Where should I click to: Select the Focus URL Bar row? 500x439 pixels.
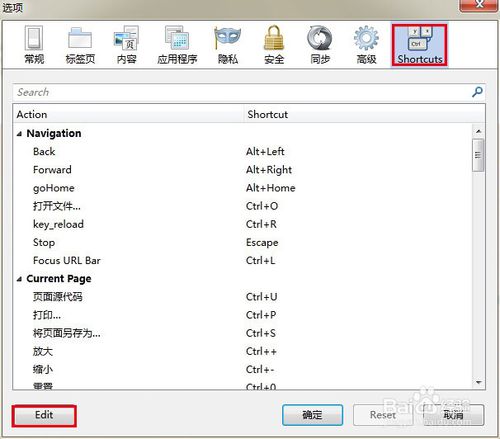point(243,261)
